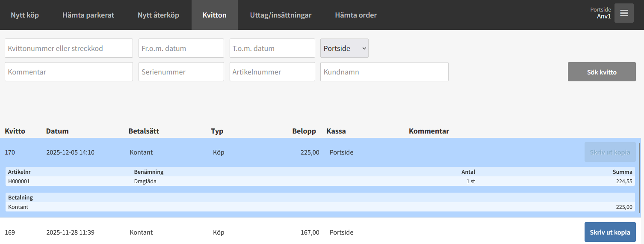Open the hamburger menu icon
The width and height of the screenshot is (644, 244).
point(624,13)
